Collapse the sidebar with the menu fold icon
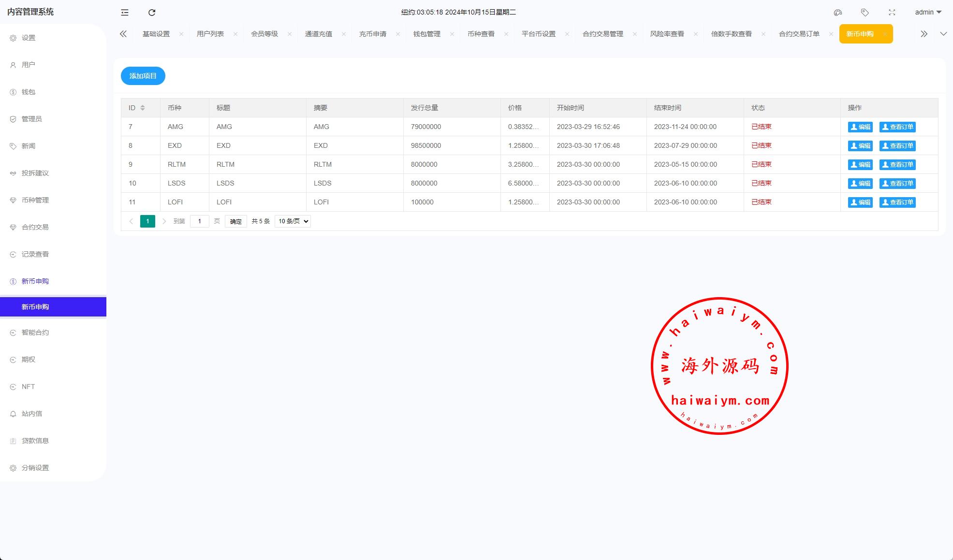The image size is (953, 560). 125,13
